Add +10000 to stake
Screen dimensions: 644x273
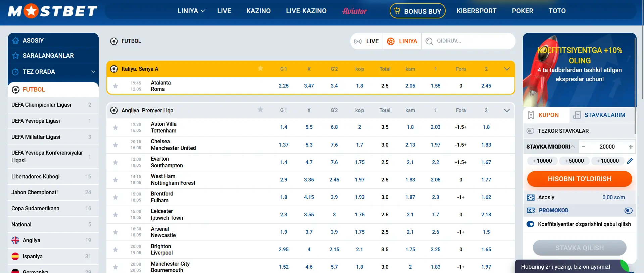(x=542, y=161)
